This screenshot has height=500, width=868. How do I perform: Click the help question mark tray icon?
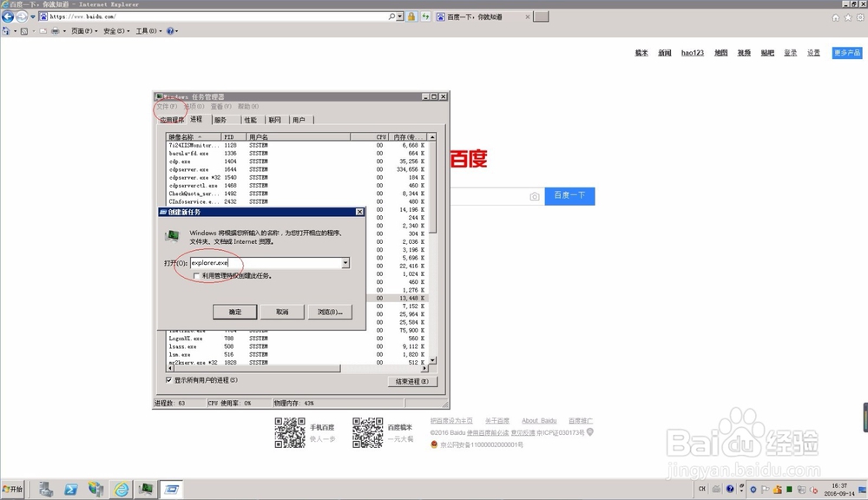click(x=730, y=489)
